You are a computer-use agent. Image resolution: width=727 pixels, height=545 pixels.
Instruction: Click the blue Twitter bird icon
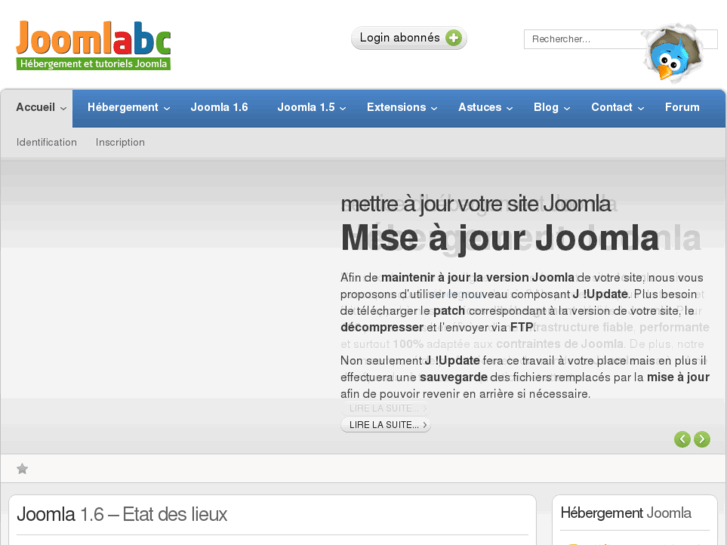(673, 55)
